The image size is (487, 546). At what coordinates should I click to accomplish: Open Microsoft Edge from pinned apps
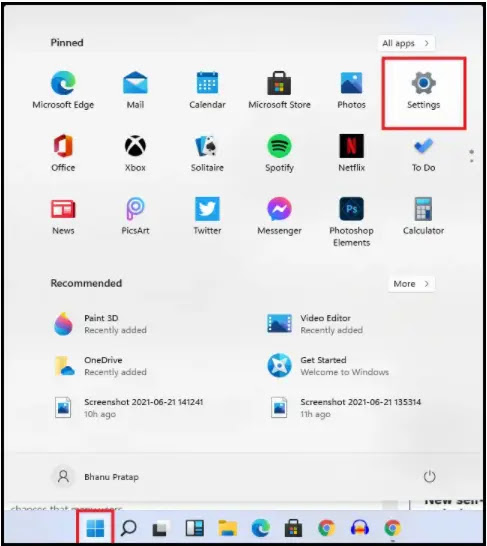click(63, 90)
